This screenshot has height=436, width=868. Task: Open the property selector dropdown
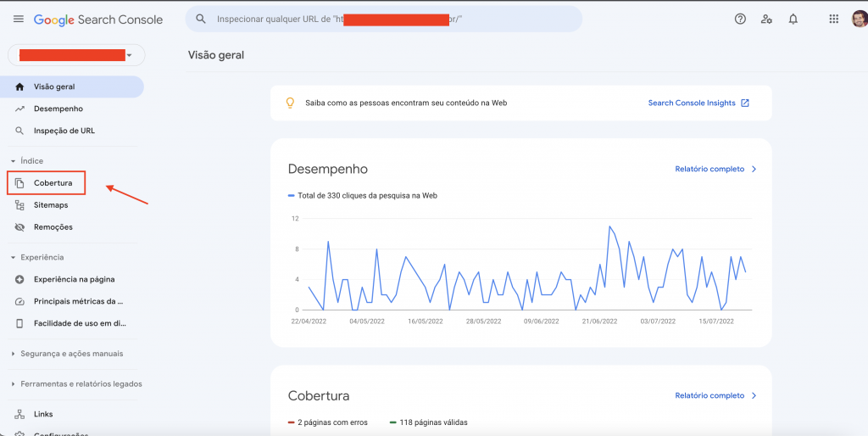tap(76, 55)
